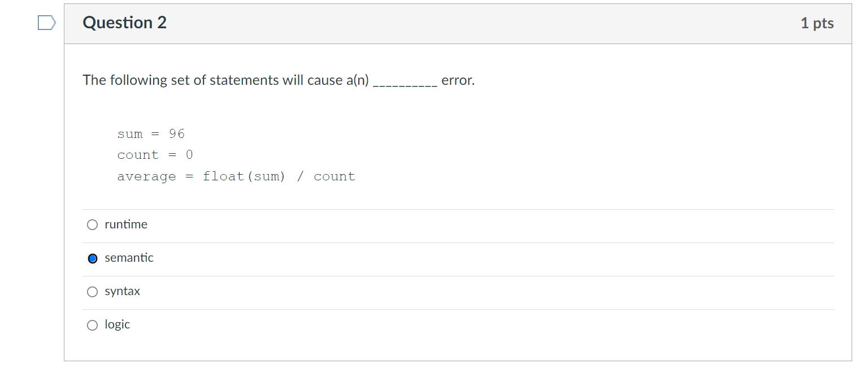
Task: Click the float(sum) expression in the code
Action: [x=244, y=176]
